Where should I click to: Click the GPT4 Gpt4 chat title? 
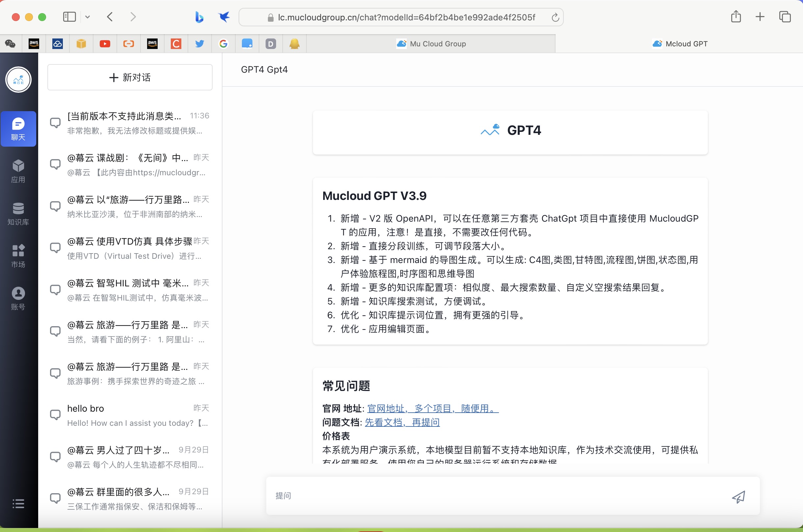tap(264, 70)
